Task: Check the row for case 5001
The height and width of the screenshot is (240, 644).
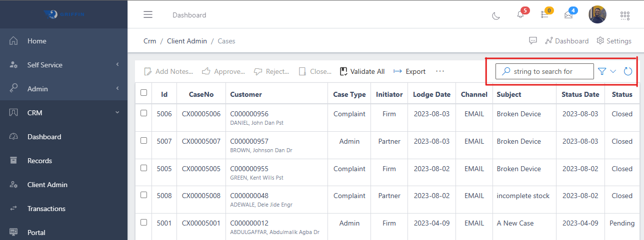Action: click(144, 223)
